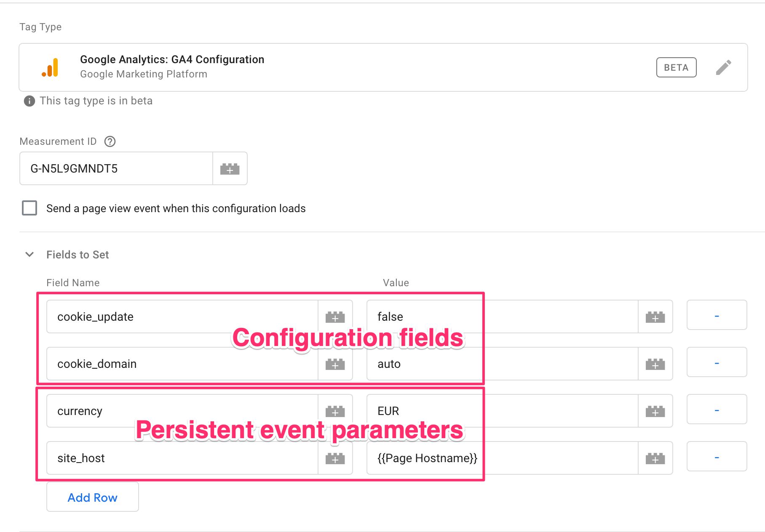Open variable picker beside cookie_domain field name

pos(335,364)
